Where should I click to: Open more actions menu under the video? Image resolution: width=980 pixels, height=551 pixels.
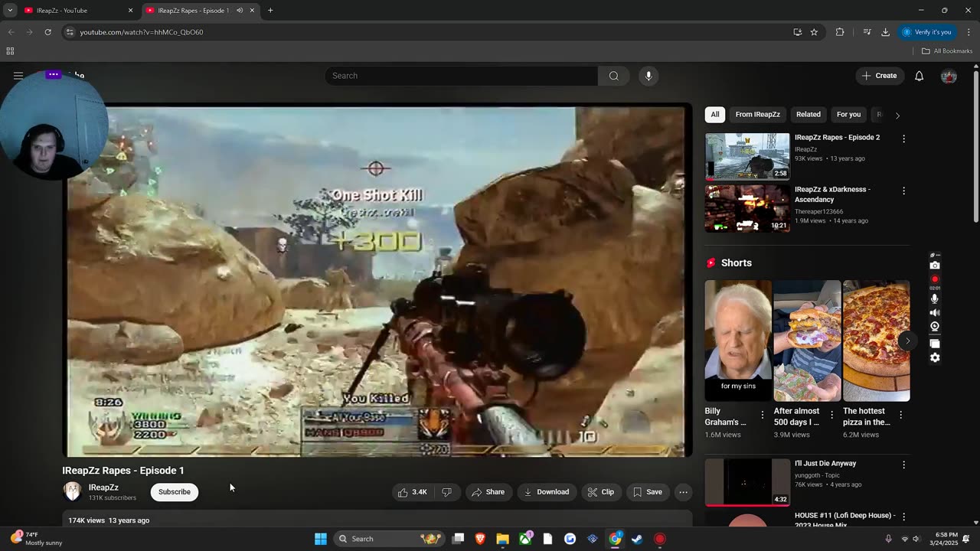coord(684,492)
